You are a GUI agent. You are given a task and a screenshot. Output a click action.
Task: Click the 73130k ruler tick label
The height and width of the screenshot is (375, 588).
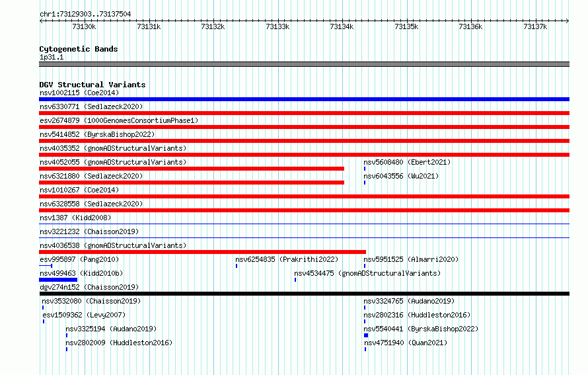pyautogui.click(x=84, y=26)
